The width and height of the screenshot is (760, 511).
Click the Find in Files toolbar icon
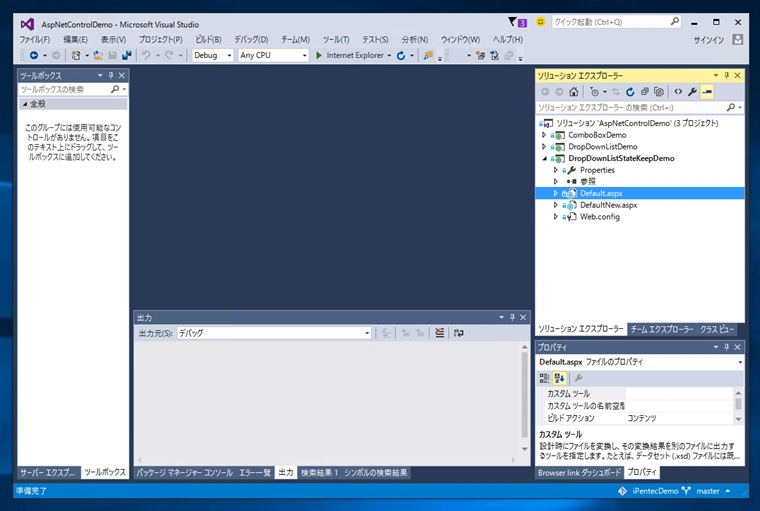pyautogui.click(x=428, y=55)
